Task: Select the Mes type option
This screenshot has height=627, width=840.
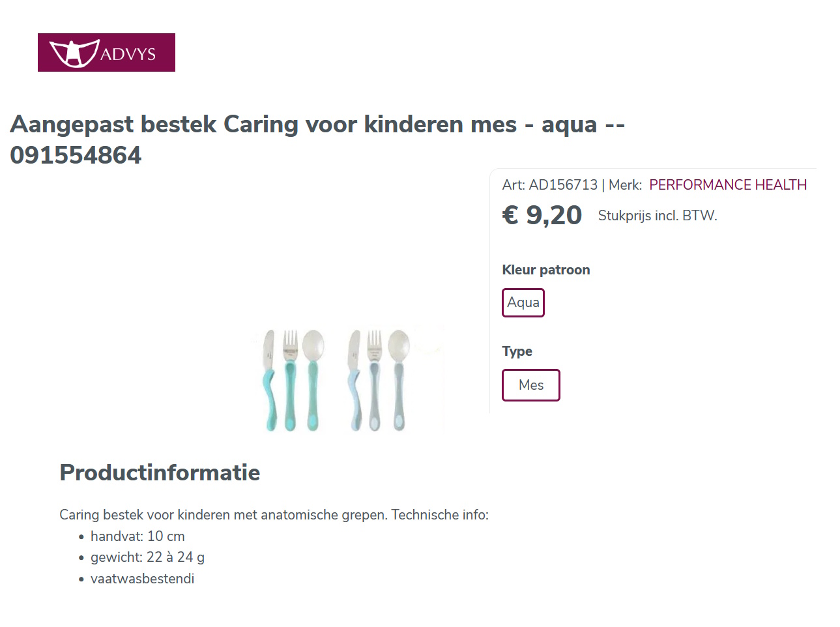Action: pyautogui.click(x=530, y=385)
